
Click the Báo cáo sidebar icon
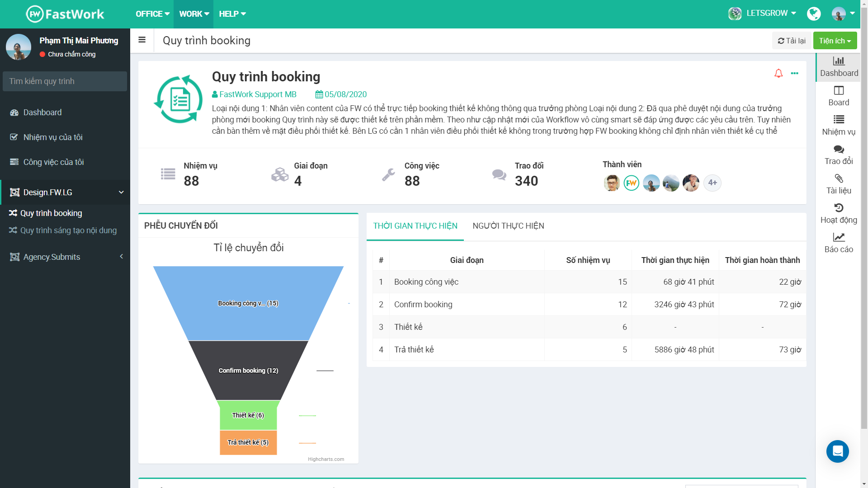[x=838, y=242]
